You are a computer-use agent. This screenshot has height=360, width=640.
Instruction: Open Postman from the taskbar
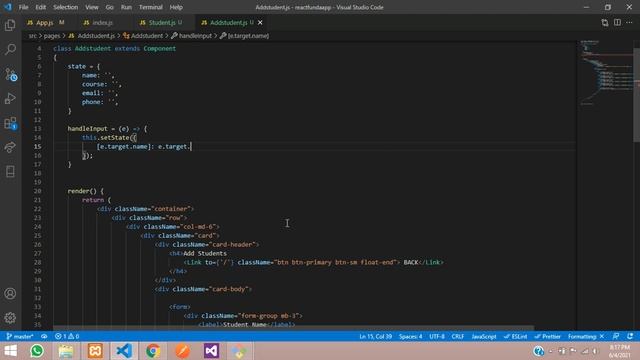182,351
